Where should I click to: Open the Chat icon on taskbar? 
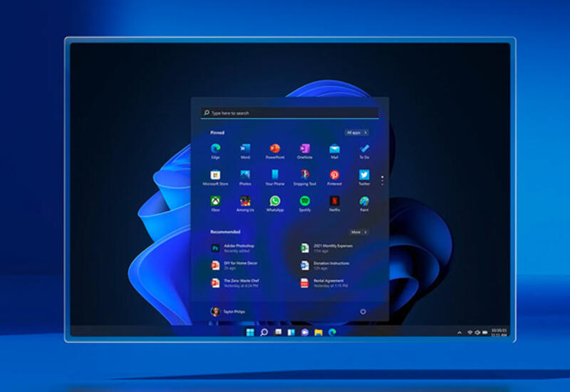pyautogui.click(x=305, y=332)
